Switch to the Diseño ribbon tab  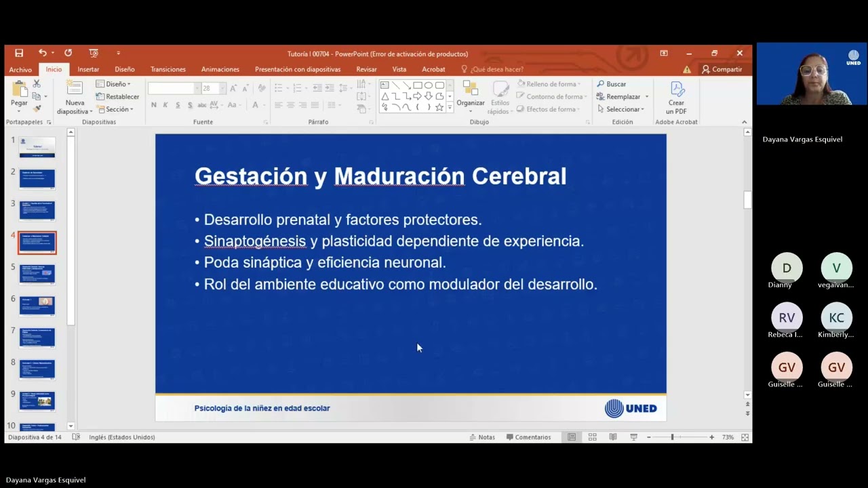pyautogui.click(x=125, y=69)
